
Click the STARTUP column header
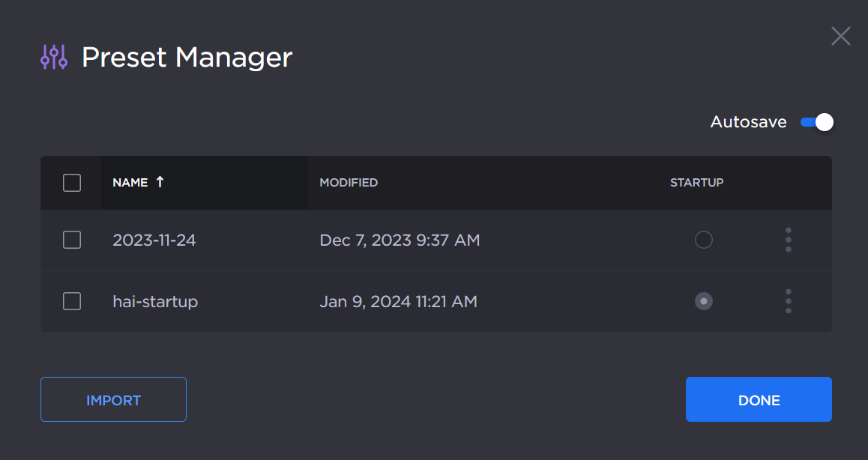pyautogui.click(x=696, y=183)
